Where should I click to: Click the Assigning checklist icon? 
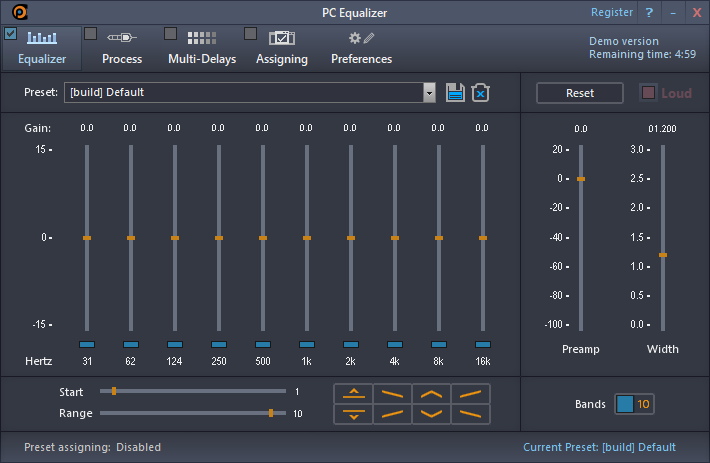click(282, 38)
